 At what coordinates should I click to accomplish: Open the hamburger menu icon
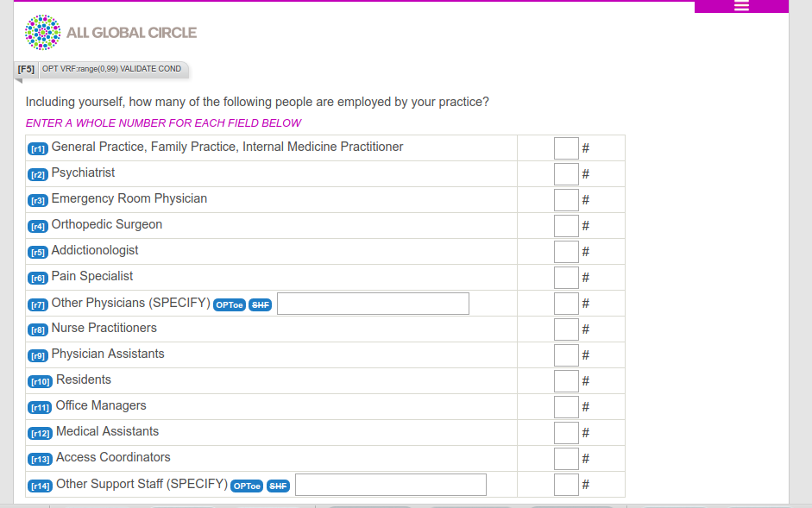pyautogui.click(x=741, y=6)
